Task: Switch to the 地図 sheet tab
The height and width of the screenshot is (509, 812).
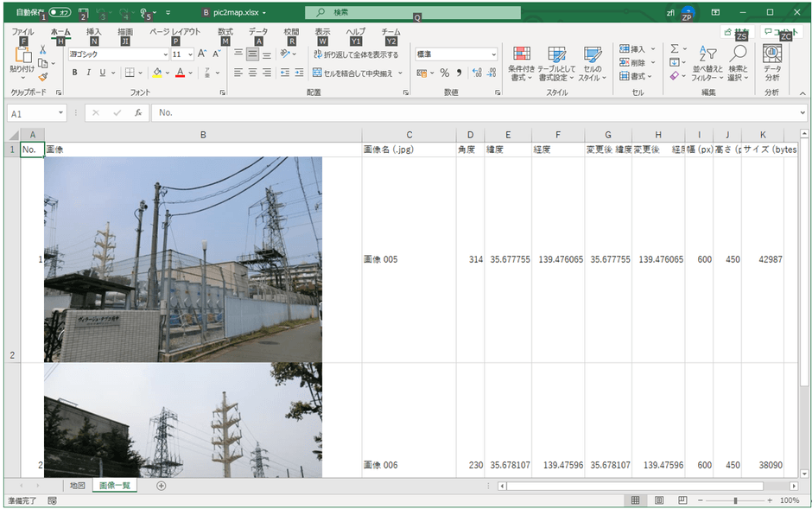Action: (78, 486)
